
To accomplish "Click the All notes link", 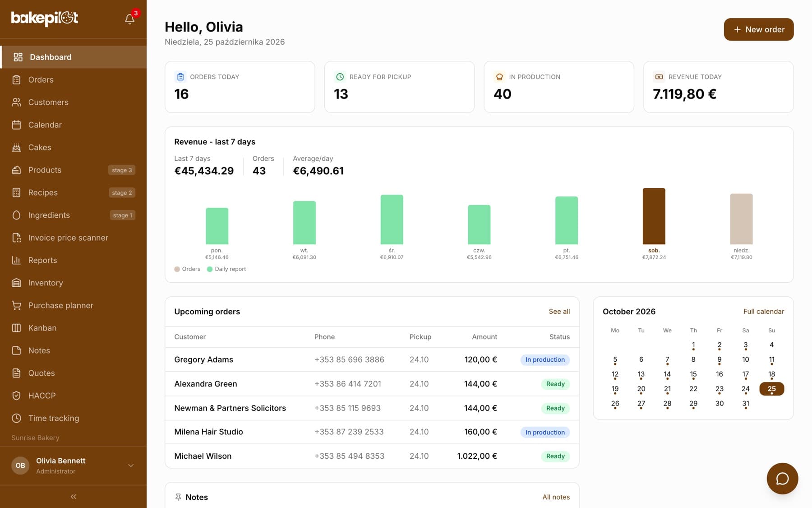I will (x=556, y=497).
